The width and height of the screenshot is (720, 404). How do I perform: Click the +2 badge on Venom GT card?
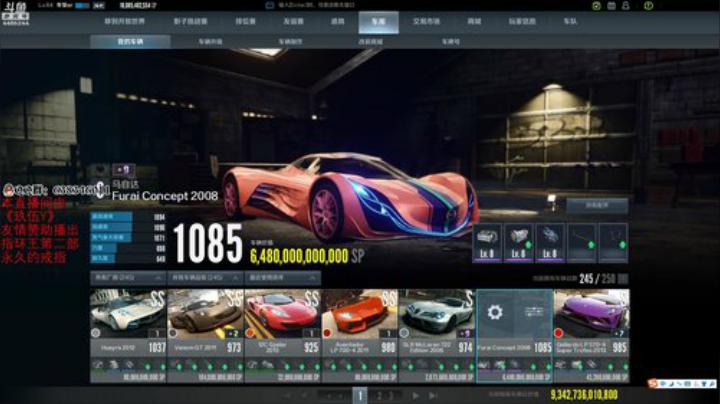tap(233, 333)
